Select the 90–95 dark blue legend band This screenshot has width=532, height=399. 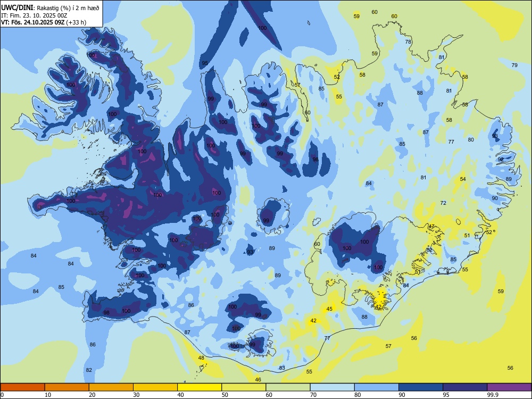coord(421,387)
